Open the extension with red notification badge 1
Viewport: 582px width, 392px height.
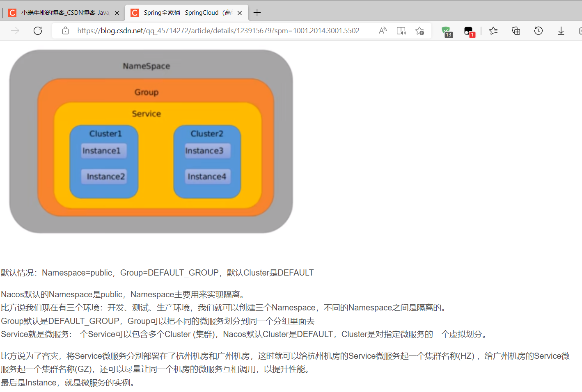click(x=468, y=30)
